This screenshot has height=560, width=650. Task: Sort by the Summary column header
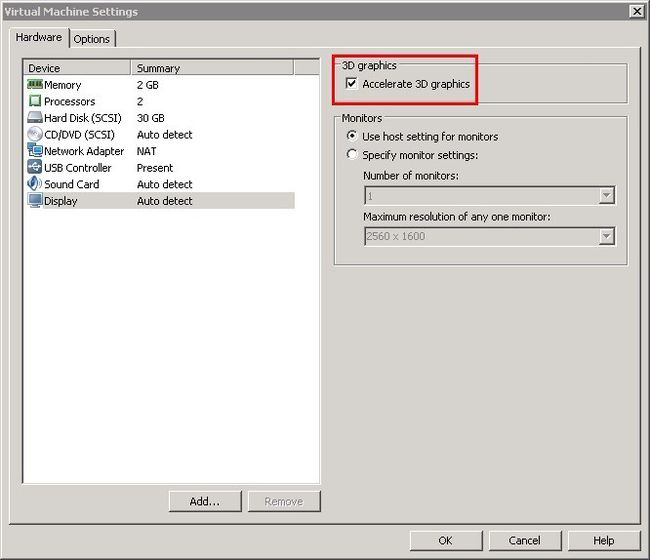212,68
